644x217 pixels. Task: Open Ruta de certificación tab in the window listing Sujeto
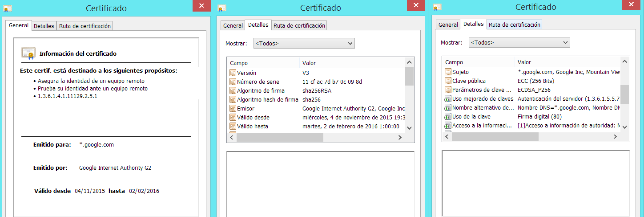pyautogui.click(x=515, y=25)
